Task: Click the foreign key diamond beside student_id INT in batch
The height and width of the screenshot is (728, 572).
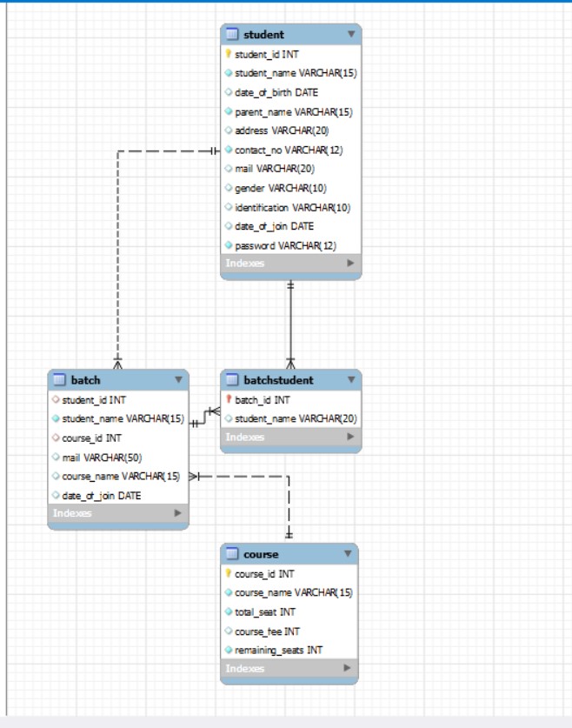Action: click(x=56, y=399)
